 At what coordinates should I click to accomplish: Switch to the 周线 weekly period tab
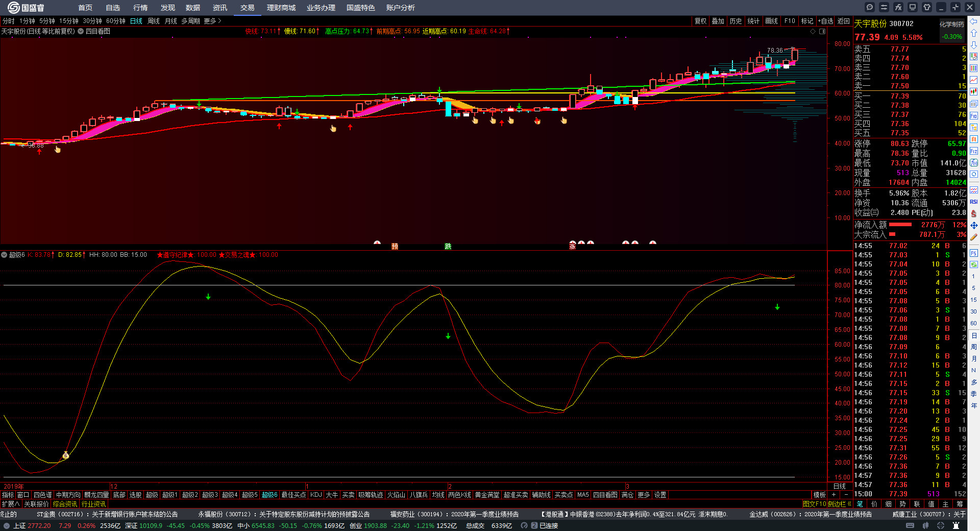click(x=154, y=21)
